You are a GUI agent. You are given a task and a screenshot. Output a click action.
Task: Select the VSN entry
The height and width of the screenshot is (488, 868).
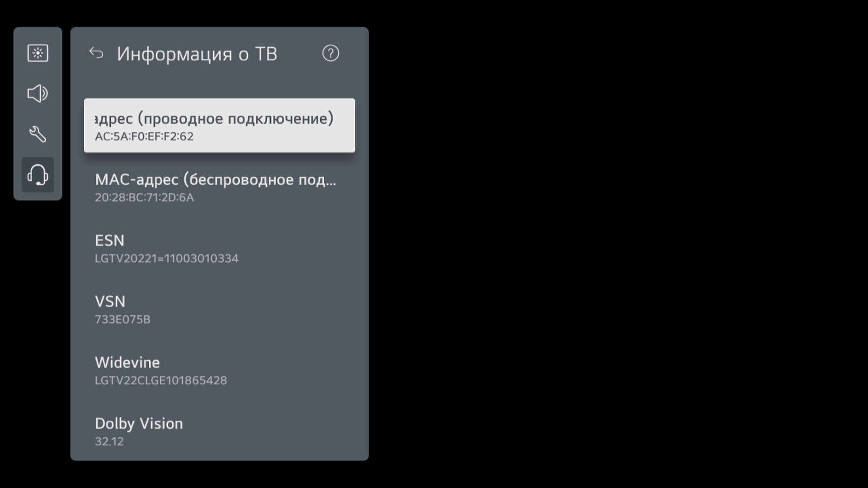click(219, 309)
